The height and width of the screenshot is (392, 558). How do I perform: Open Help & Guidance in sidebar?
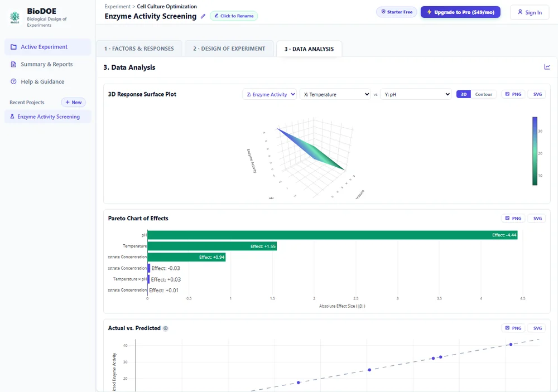coord(47,81)
